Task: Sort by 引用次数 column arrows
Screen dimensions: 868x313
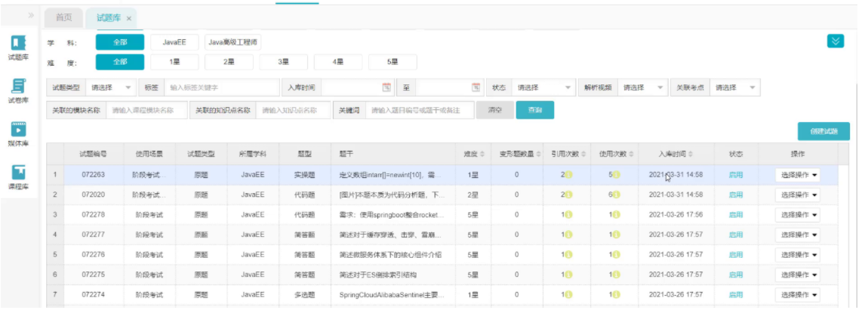Action: point(582,155)
